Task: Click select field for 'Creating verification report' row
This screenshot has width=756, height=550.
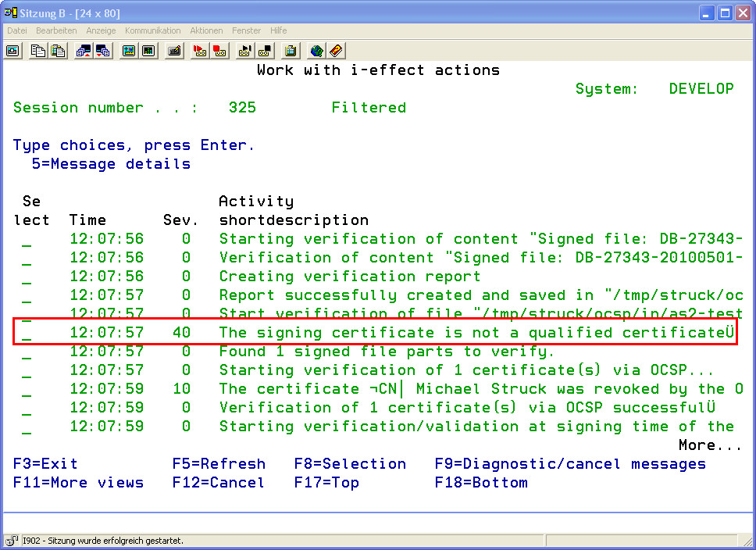Action: click(27, 277)
